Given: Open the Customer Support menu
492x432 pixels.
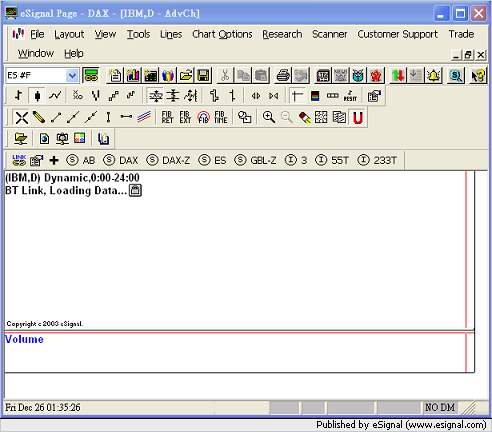Looking at the screenshot, I should pyautogui.click(x=397, y=34).
